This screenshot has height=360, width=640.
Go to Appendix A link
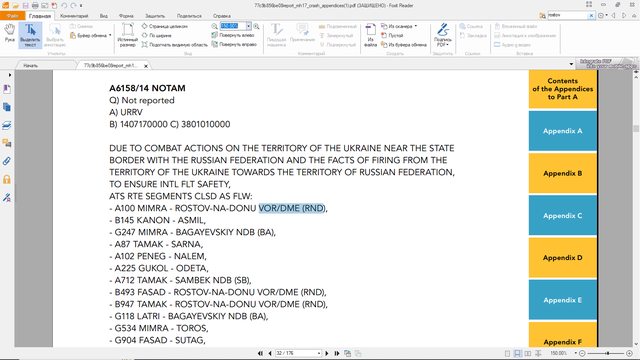point(562,131)
